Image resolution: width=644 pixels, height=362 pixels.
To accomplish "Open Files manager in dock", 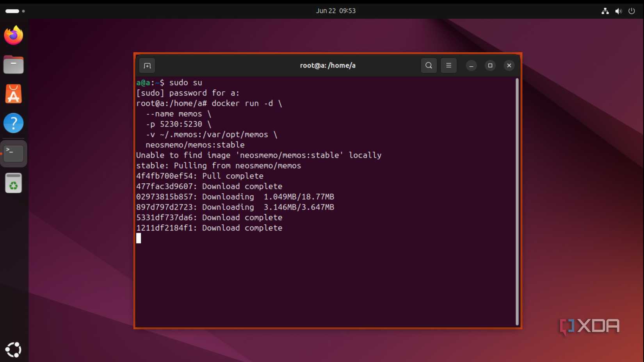I will click(x=14, y=65).
